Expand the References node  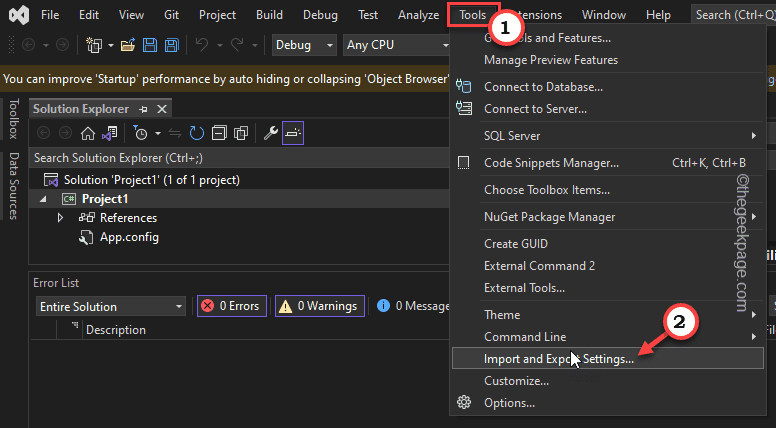(60, 218)
